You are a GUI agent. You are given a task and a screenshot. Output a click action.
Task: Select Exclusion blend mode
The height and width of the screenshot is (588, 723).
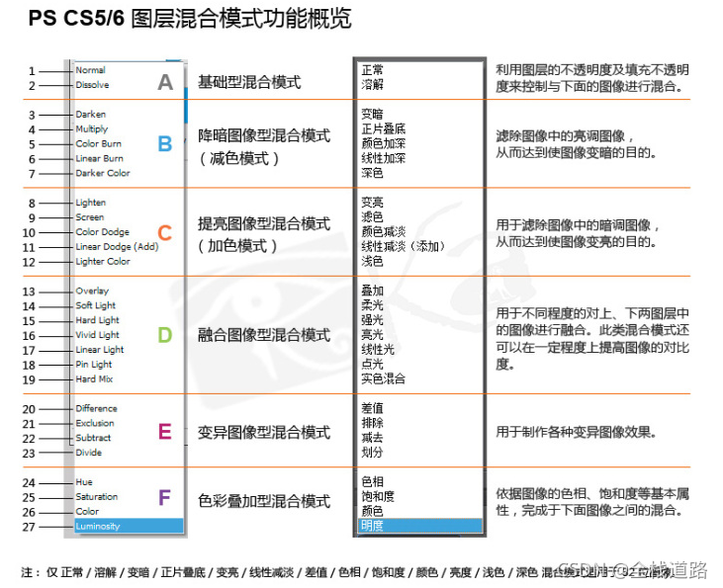(95, 424)
